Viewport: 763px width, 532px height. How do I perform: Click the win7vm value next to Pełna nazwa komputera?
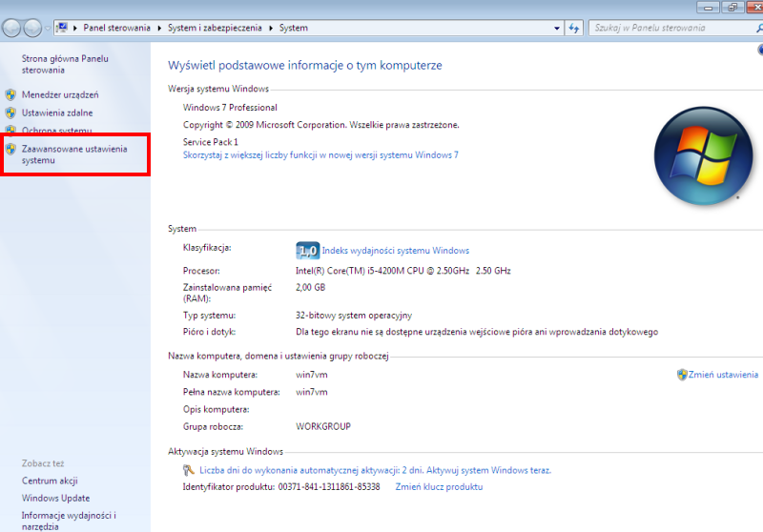[x=312, y=392]
